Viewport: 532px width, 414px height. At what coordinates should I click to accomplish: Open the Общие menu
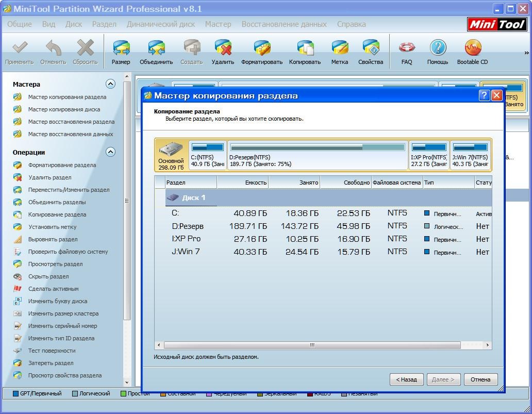20,24
